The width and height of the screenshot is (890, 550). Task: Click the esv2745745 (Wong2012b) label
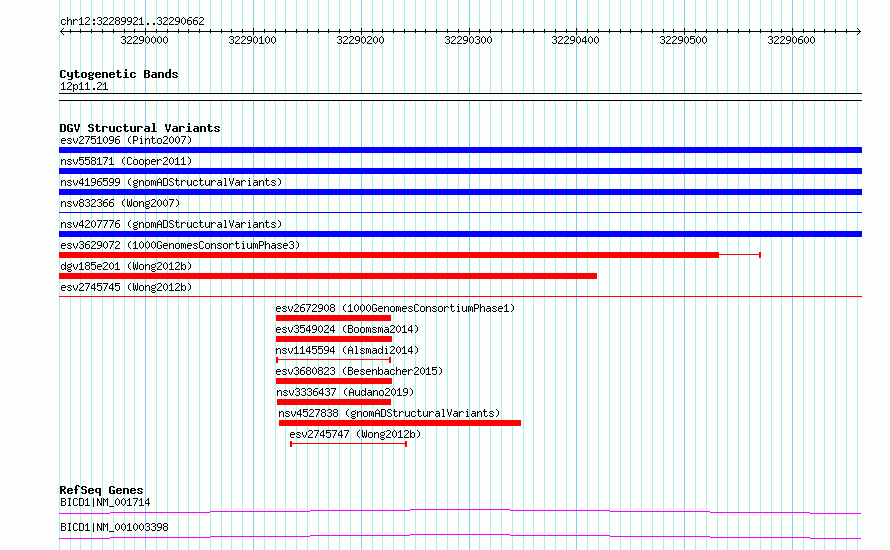pos(126,287)
